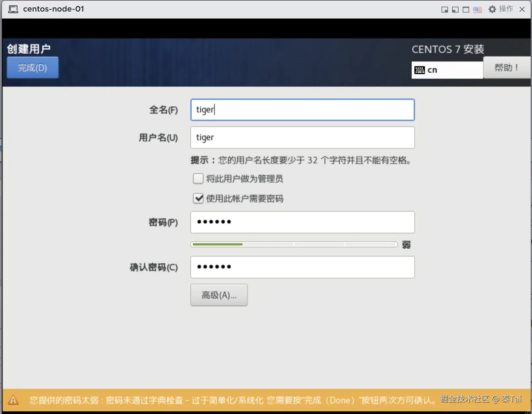
Task: Open the 操作 menu
Action: tap(506, 9)
